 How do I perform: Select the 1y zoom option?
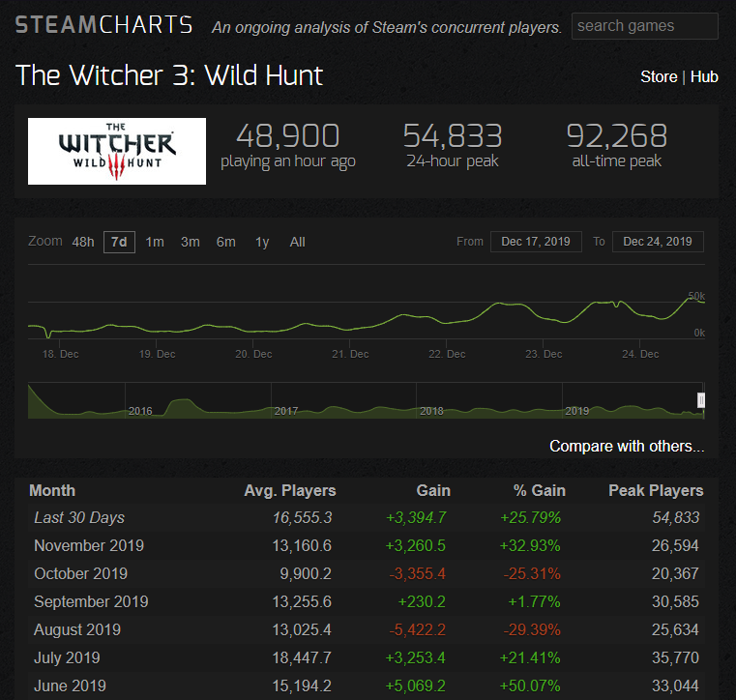pos(262,242)
